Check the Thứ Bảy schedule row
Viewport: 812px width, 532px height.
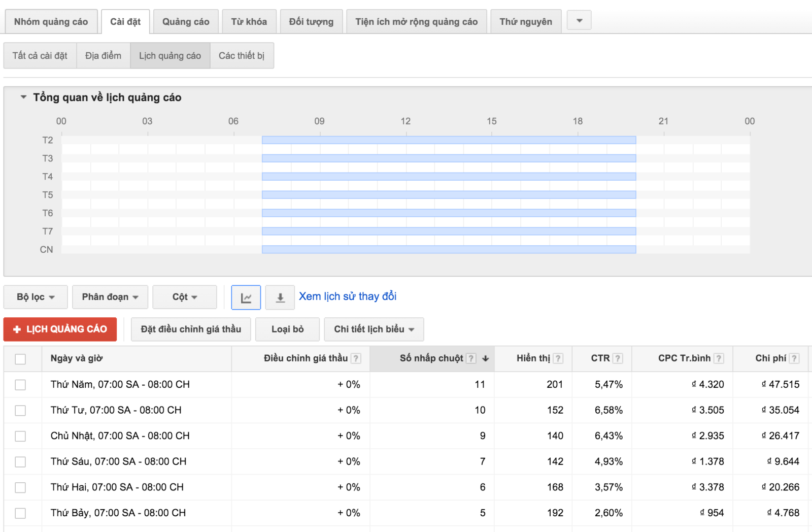tap(21, 513)
